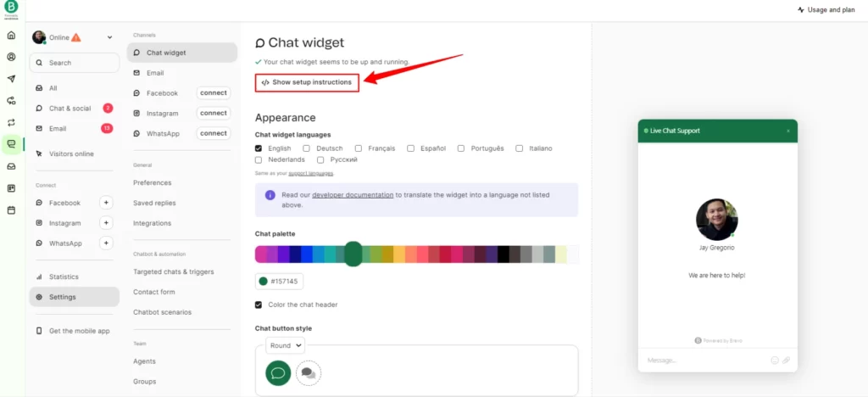The width and height of the screenshot is (868, 397).
Task: Open the Contacts icon in left rail
Action: 11,57
